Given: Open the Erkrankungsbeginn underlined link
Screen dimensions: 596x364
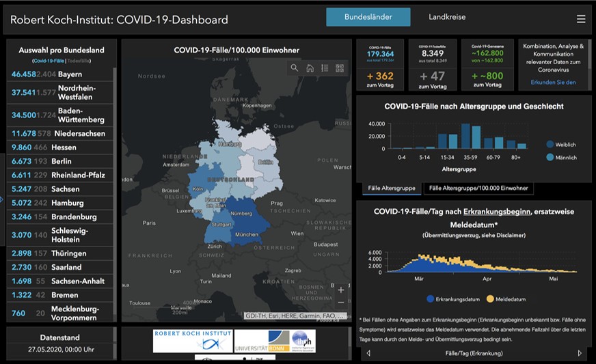Looking at the screenshot, I should pos(496,212).
